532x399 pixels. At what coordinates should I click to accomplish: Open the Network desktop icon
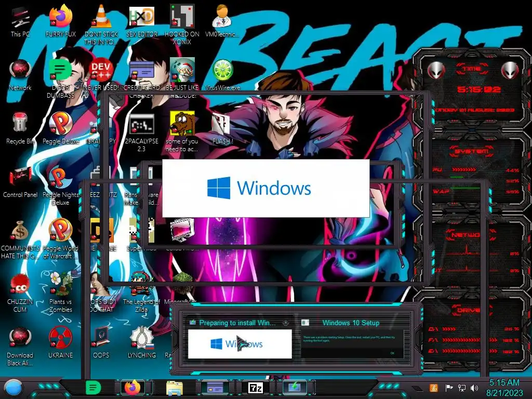[x=20, y=75]
